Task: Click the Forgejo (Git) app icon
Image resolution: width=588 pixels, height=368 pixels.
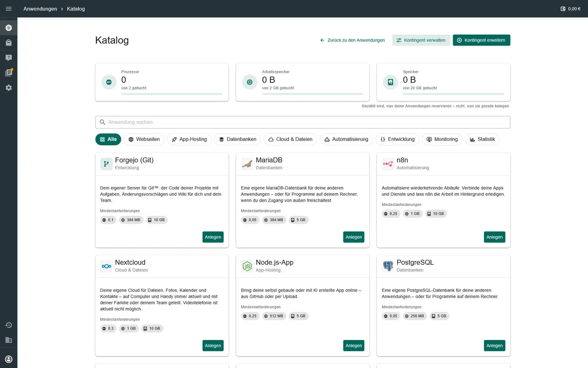Action: pyautogui.click(x=106, y=164)
